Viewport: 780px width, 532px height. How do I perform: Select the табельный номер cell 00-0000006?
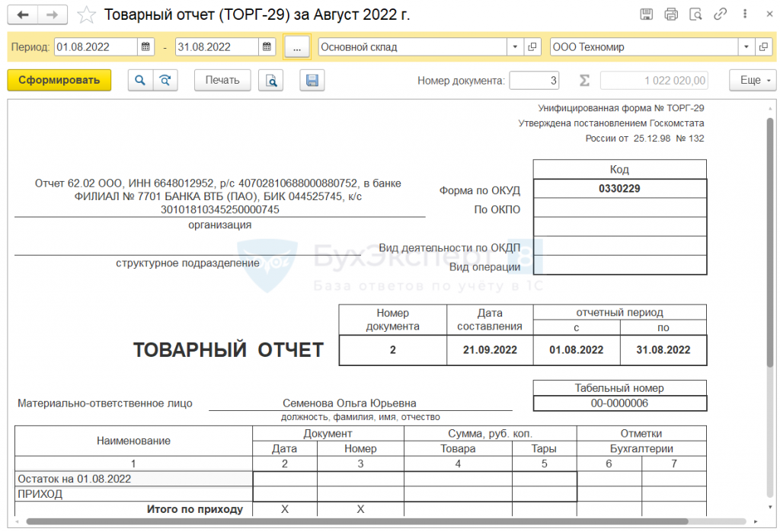pyautogui.click(x=619, y=403)
